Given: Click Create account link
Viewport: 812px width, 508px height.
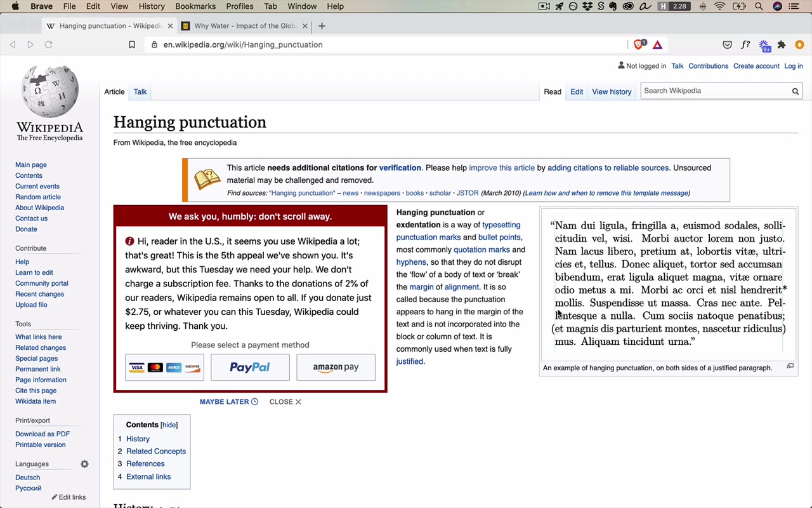Looking at the screenshot, I should coord(756,66).
